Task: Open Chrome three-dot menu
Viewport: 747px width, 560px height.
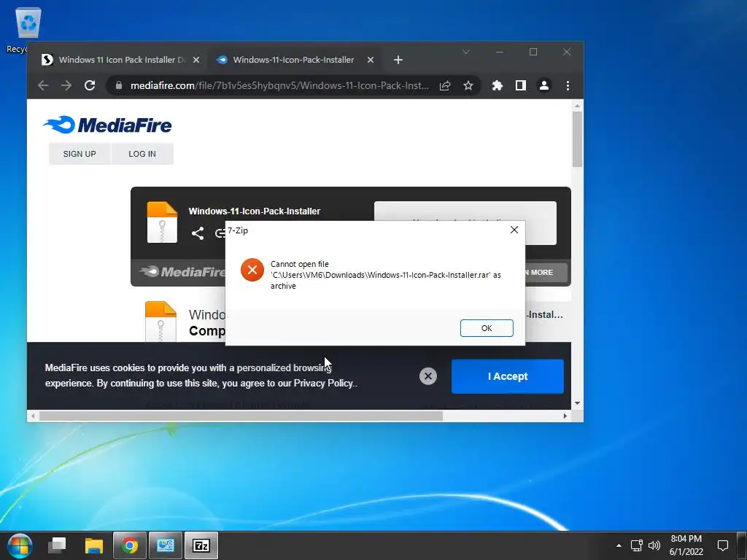Action: [x=568, y=86]
